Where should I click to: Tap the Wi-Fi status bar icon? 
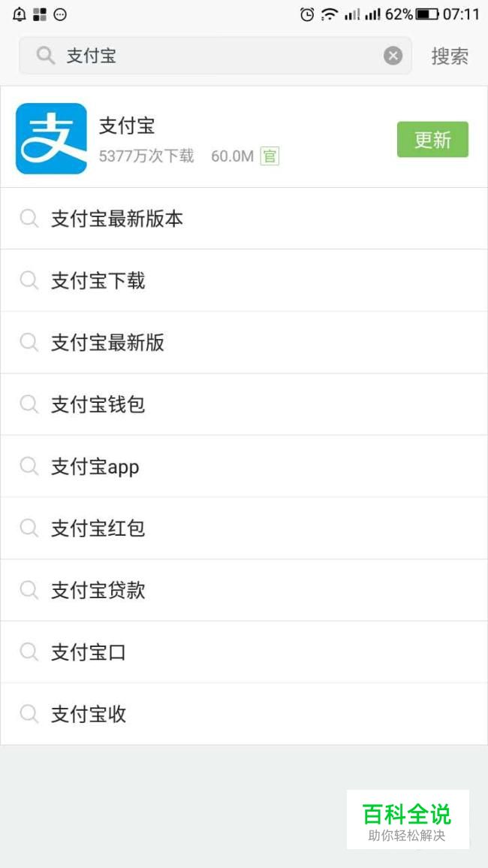coord(329,14)
